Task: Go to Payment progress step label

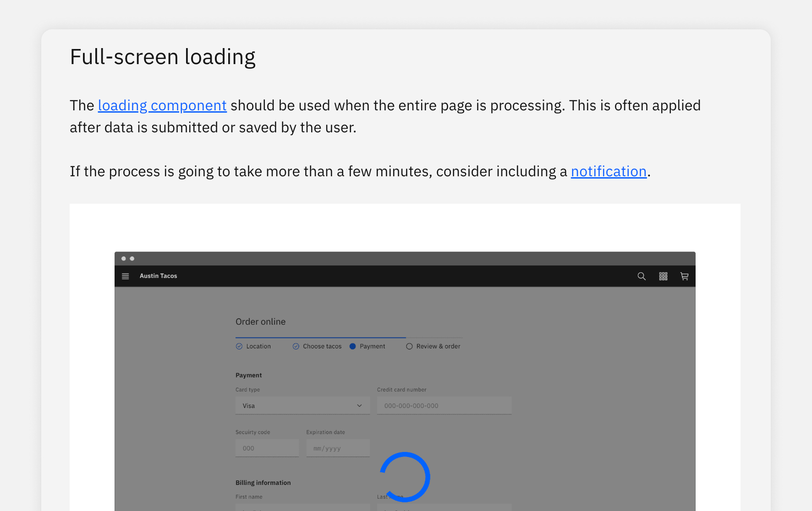Action: [x=373, y=346]
